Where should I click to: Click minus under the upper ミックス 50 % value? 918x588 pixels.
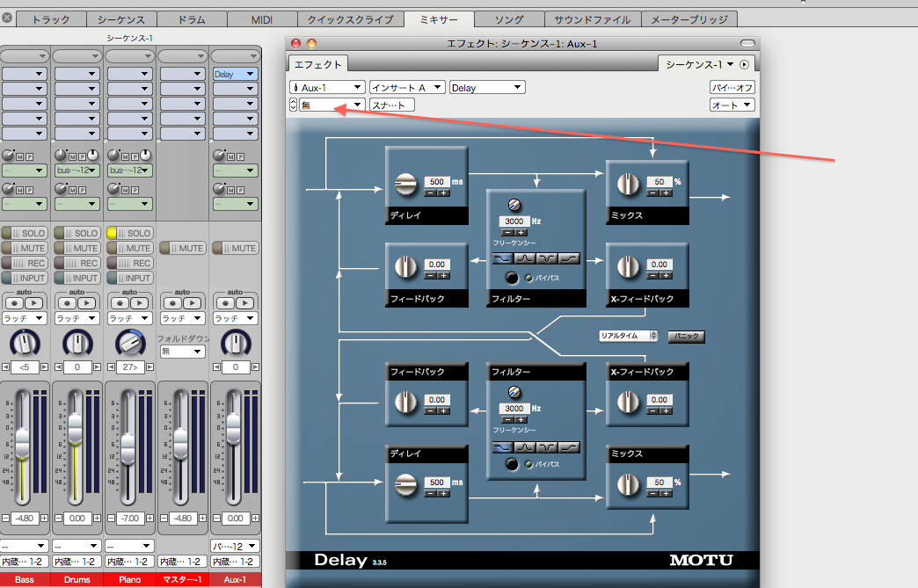point(652,192)
